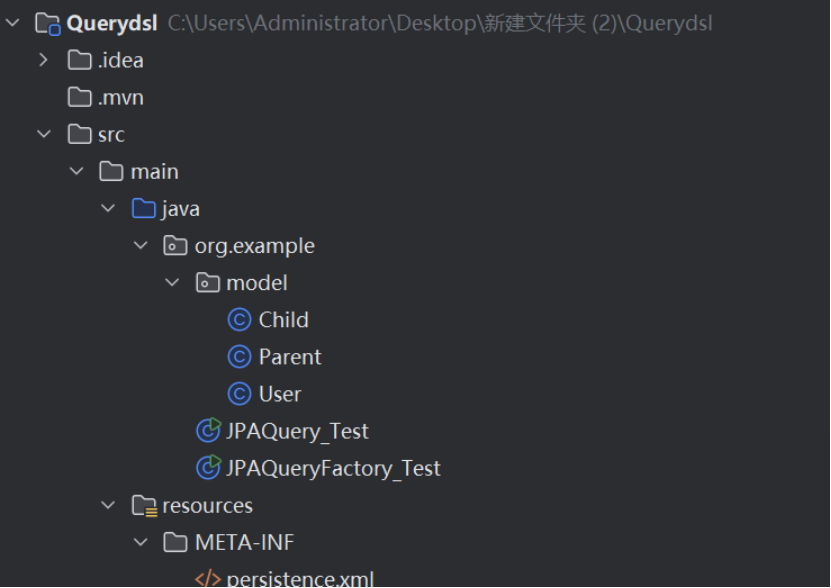The image size is (831, 588).
Task: Click the .idea folder icon
Action: coord(79,60)
